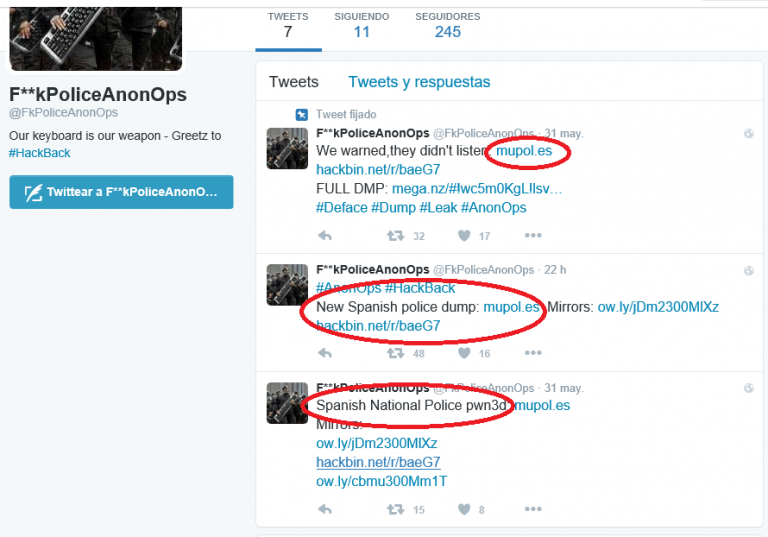Image resolution: width=768 pixels, height=537 pixels.
Task: Retweet the pinned tweet with 32 retweets
Action: tap(395, 236)
